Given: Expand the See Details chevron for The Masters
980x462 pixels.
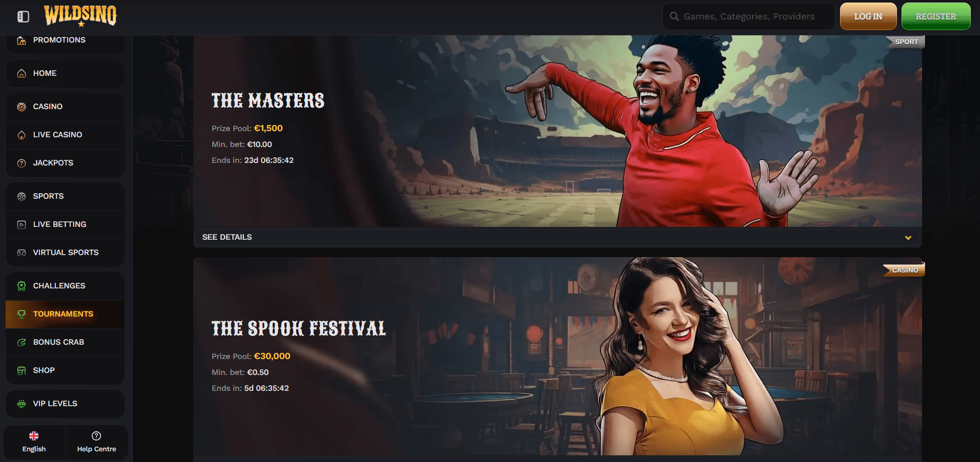Looking at the screenshot, I should 908,238.
